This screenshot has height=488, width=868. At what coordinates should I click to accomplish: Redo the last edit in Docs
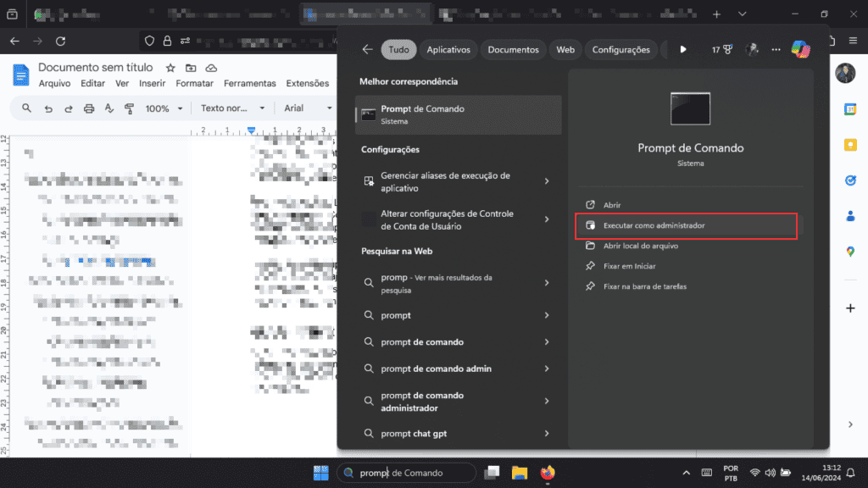pyautogui.click(x=68, y=108)
